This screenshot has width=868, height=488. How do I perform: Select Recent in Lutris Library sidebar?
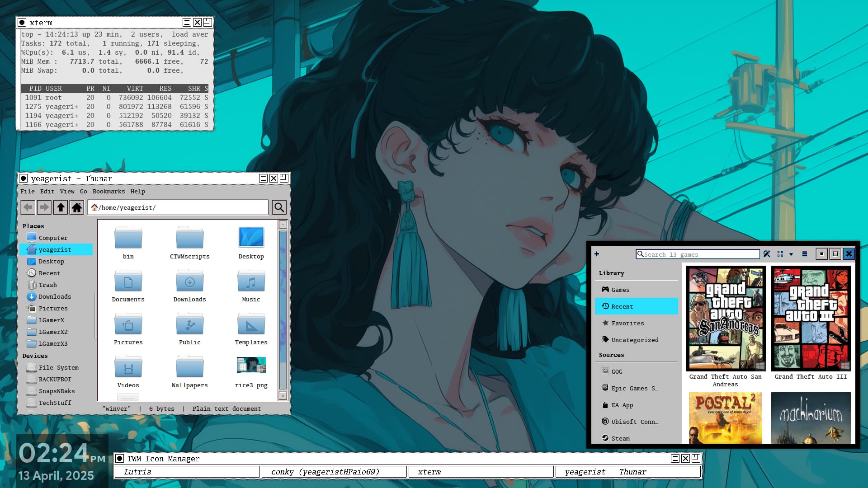click(637, 306)
